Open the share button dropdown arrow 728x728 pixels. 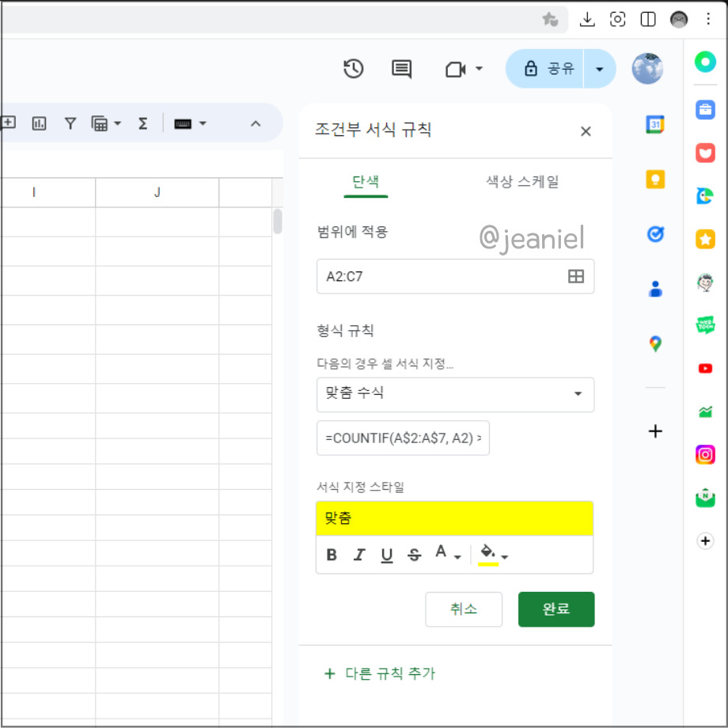point(599,69)
